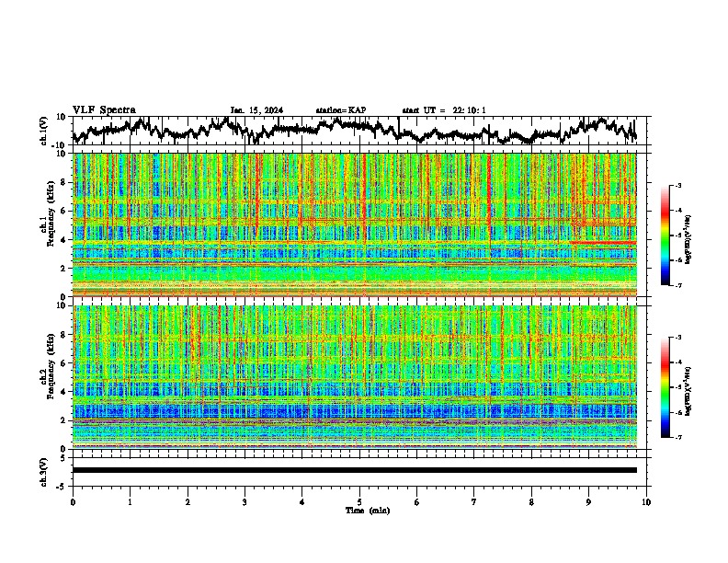Click the ch.2 spectrogram color bar

point(665,387)
